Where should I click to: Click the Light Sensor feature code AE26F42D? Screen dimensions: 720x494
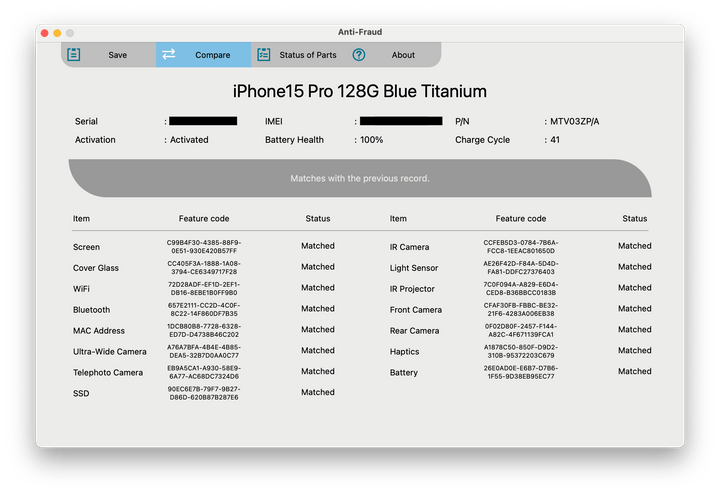521,268
